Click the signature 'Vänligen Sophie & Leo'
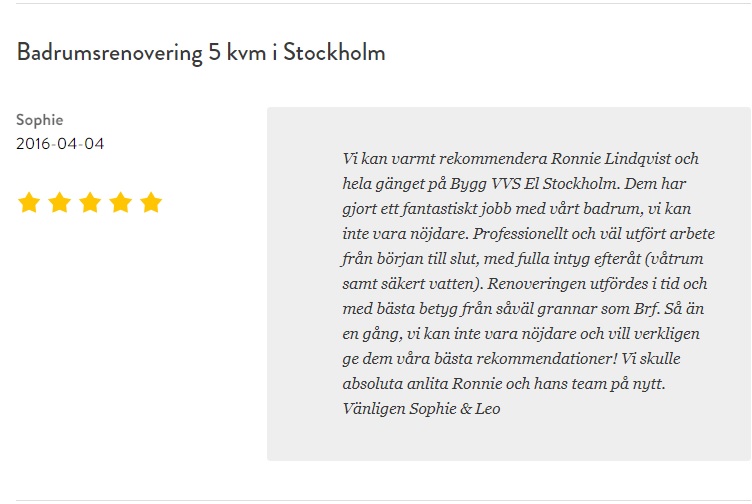 point(421,409)
